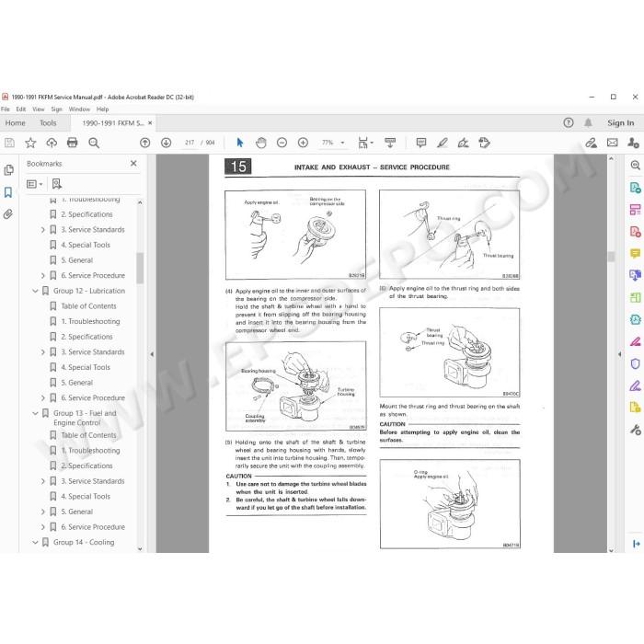Viewport: 644px width, 644px height.
Task: Zoom in with plus icon
Action: pos(303,143)
